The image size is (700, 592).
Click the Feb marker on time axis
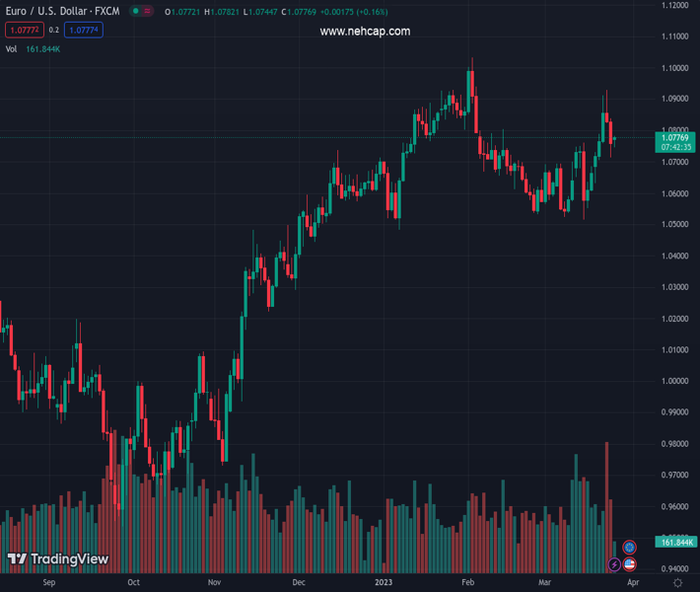(x=468, y=583)
